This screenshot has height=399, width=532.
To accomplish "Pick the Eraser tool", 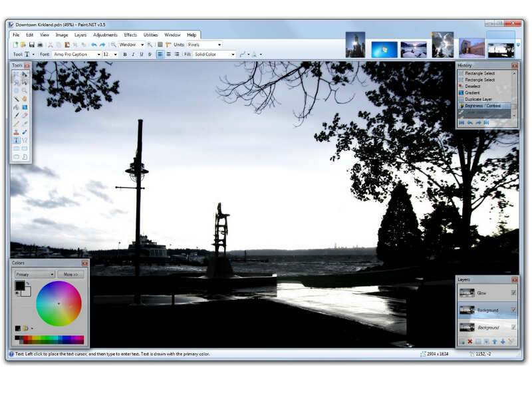I will click(25, 115).
